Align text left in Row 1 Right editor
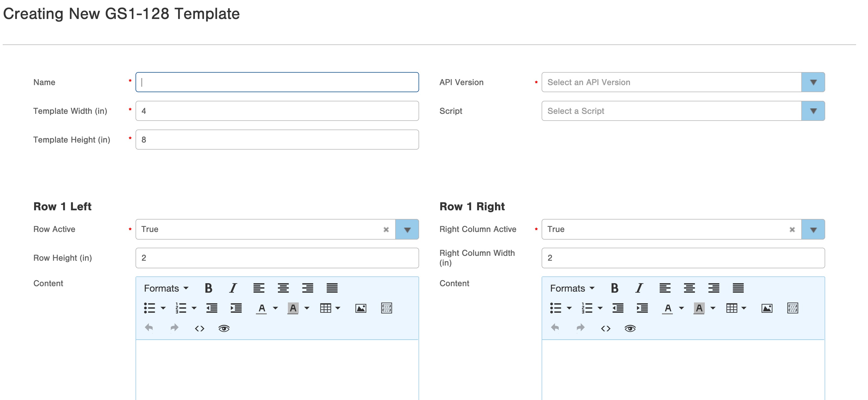This screenshot has width=868, height=400. [665, 288]
